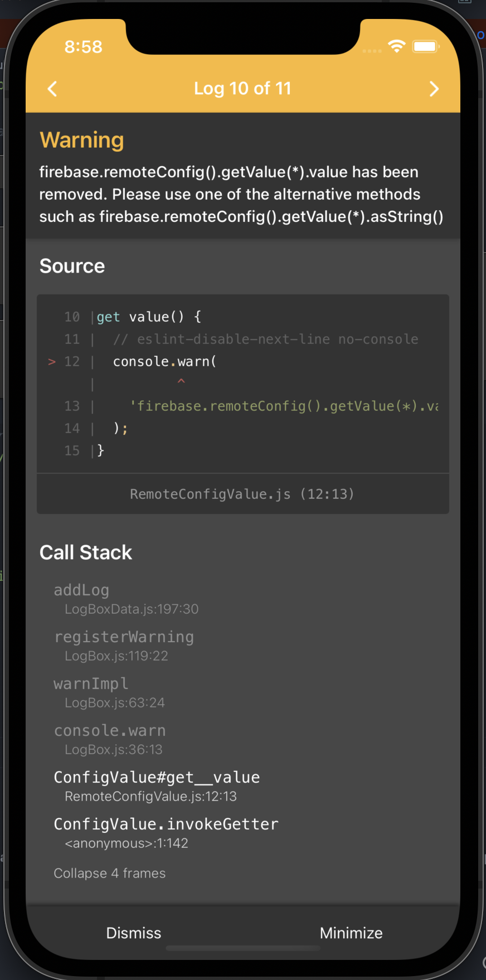Tap the 8:58 clock in status bar
This screenshot has height=980, width=486.
(84, 47)
